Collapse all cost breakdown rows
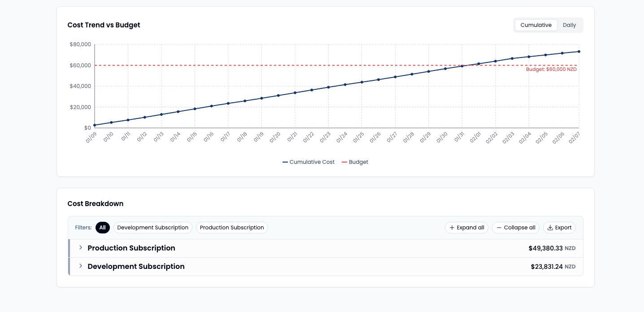644x312 pixels. point(516,228)
